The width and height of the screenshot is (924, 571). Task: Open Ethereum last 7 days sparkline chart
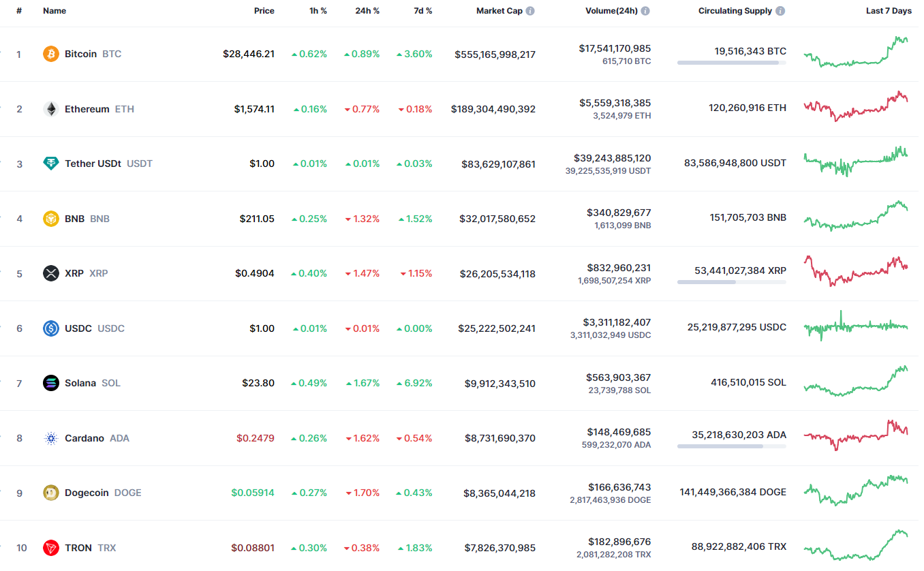pos(856,106)
